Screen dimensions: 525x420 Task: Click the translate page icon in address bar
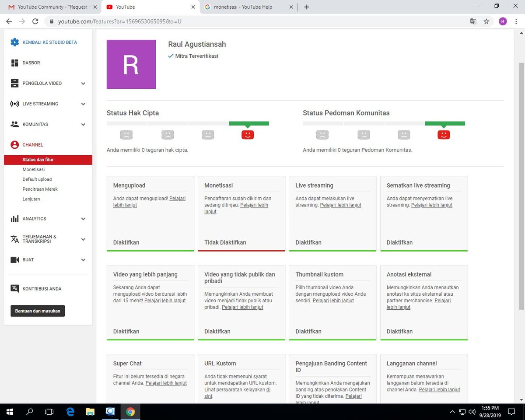pos(473,21)
